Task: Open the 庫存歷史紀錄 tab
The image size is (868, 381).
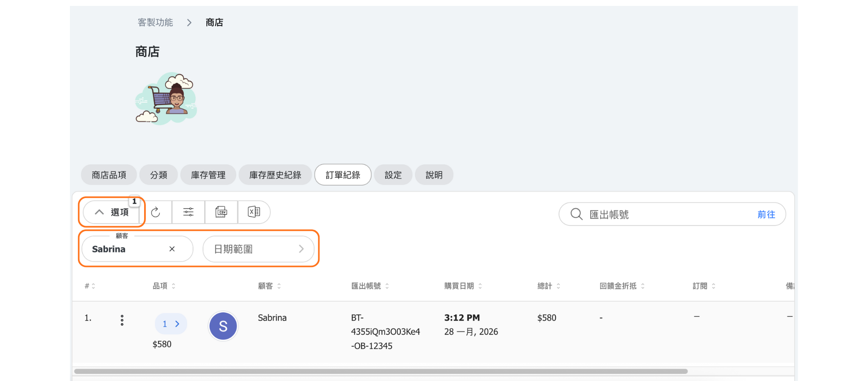Action: coord(275,175)
